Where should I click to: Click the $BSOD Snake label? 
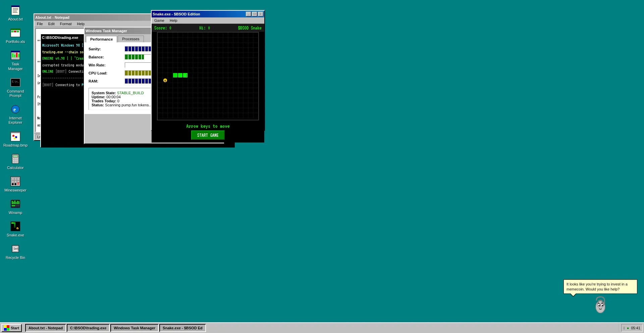pos(250,28)
